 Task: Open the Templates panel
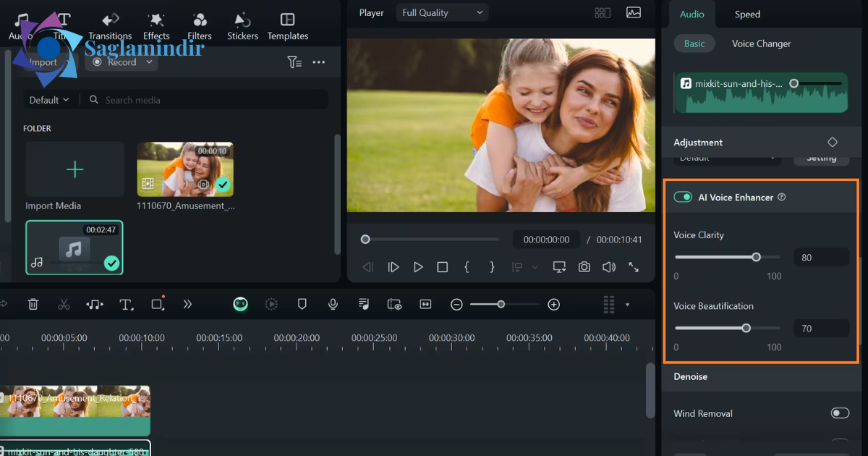288,26
